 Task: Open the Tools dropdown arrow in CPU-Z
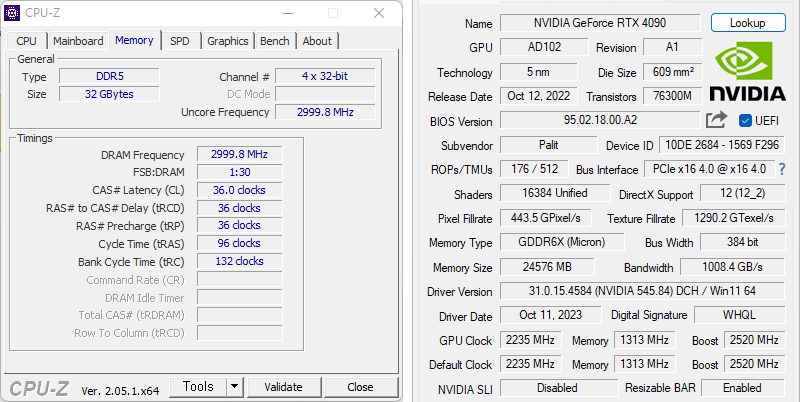[234, 387]
